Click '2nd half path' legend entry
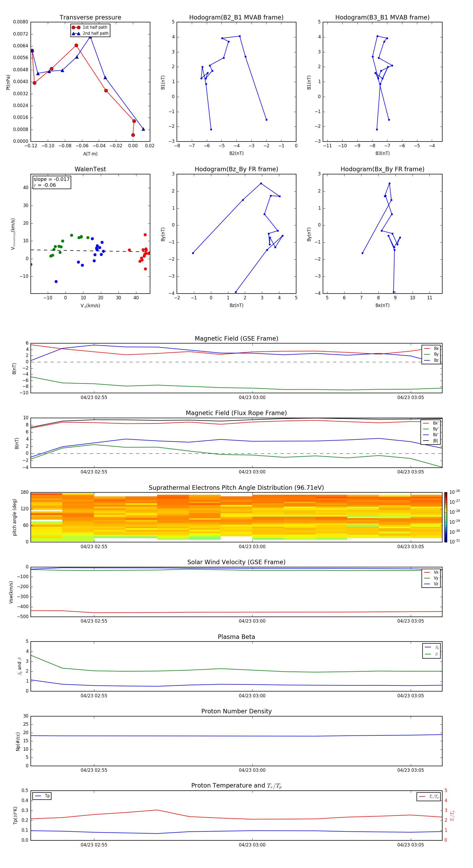This screenshot has width=473, height=868. point(90,33)
